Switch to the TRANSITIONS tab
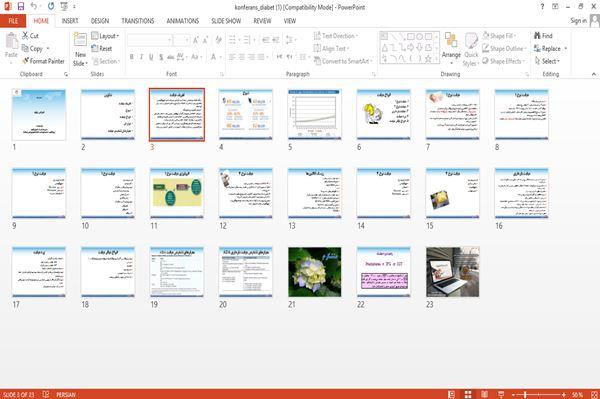This screenshot has height=399, width=600. 137,21
